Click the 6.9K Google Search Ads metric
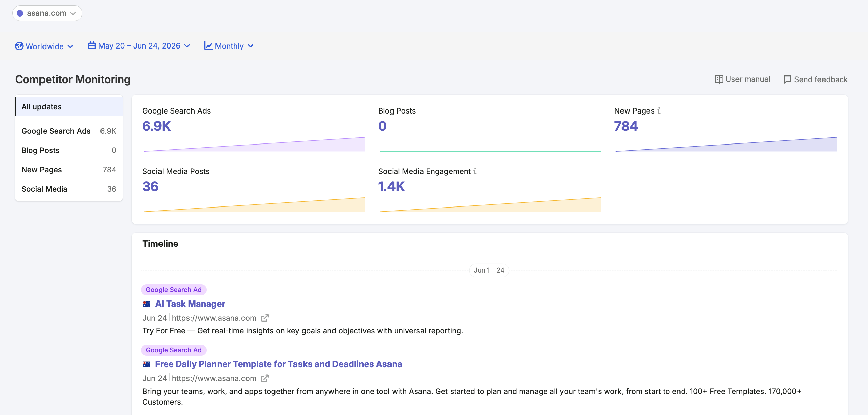The image size is (868, 415). tap(156, 126)
